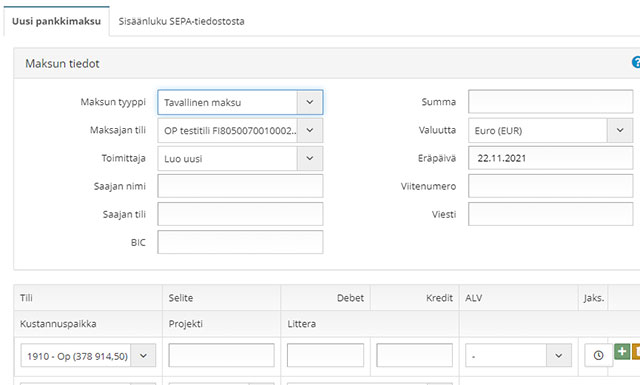Select the Uusi pankkimaksu tab
Screen dimensions: 640x385
coord(56,21)
